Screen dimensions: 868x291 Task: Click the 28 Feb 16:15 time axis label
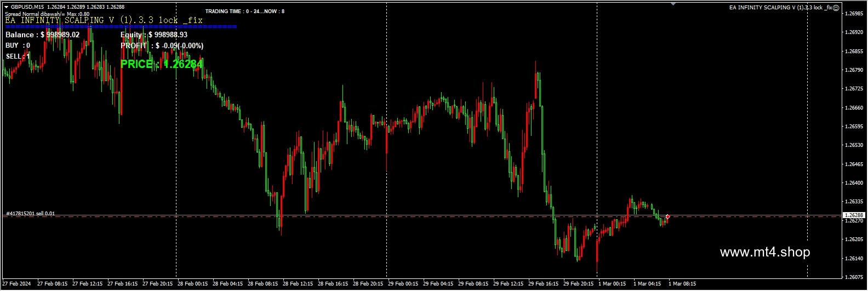[x=333, y=284]
